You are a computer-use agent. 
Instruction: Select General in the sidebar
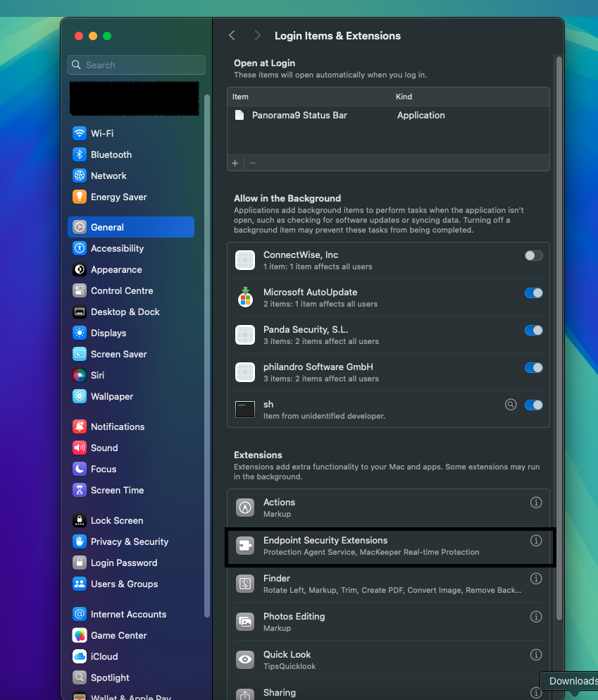tap(131, 227)
